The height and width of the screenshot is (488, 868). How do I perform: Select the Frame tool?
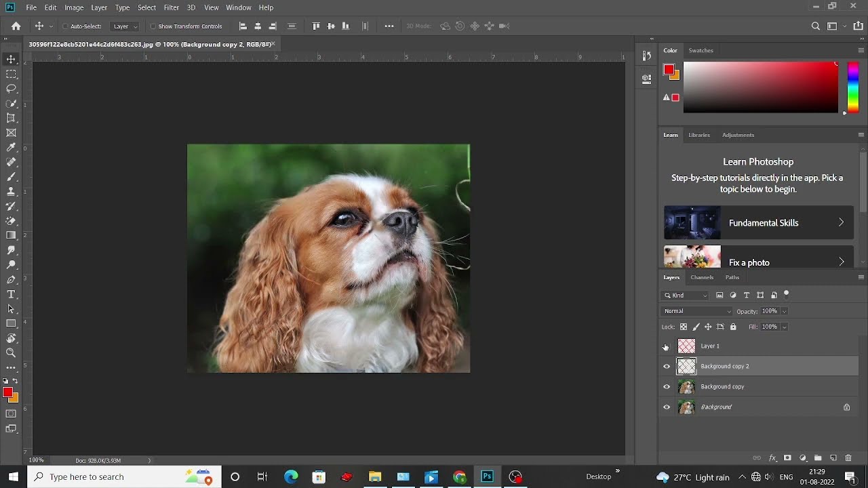coord(11,133)
